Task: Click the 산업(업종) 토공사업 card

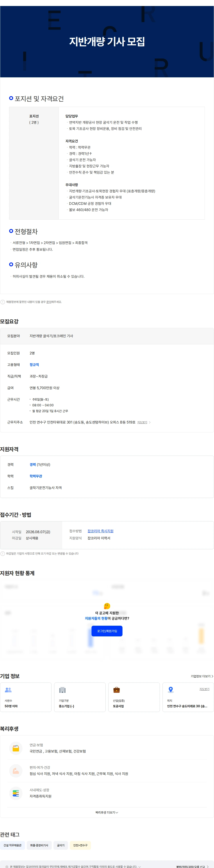Action: click(x=134, y=697)
